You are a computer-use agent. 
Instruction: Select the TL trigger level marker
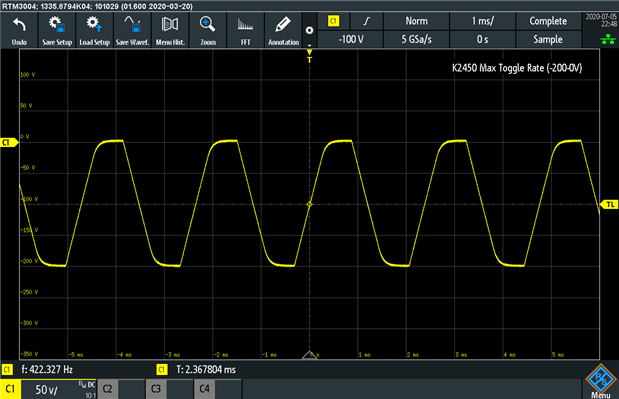coord(610,204)
